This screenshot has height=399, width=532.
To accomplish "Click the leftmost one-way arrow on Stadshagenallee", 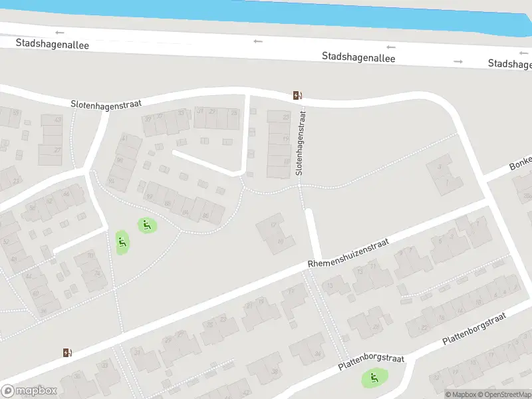I will 60,33.
